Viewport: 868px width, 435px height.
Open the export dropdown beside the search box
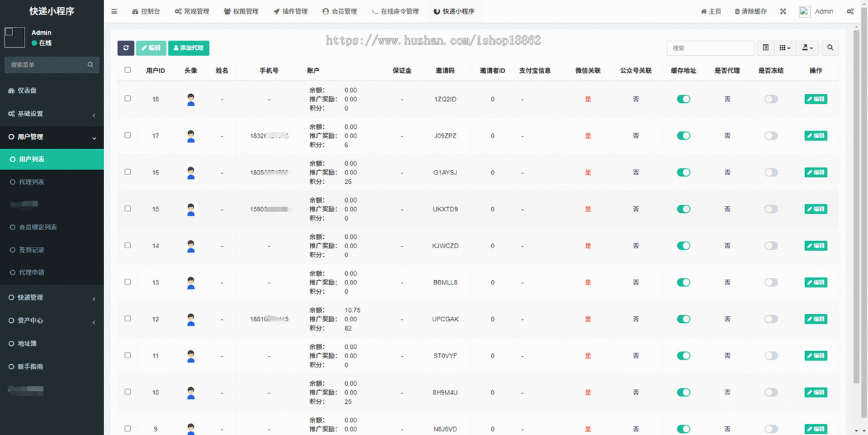tap(808, 47)
